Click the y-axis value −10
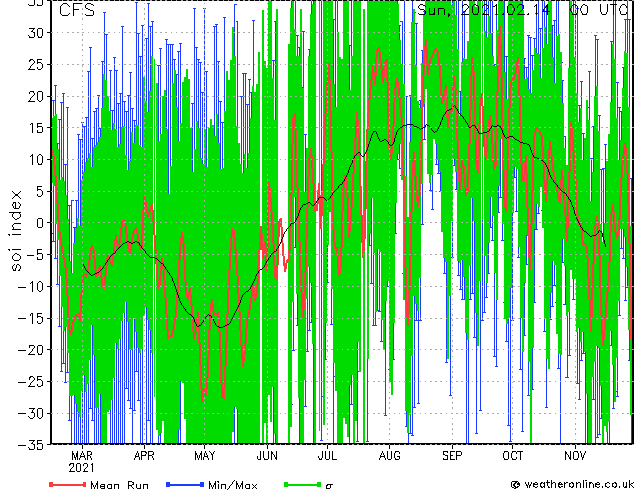Image resolution: width=634 pixels, height=490 pixels. tap(32, 287)
